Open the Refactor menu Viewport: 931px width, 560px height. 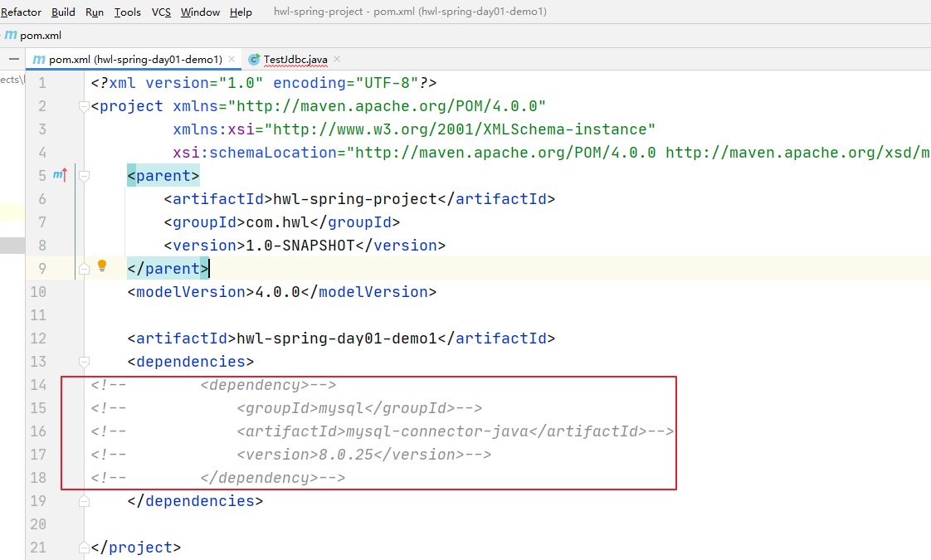tap(21, 12)
